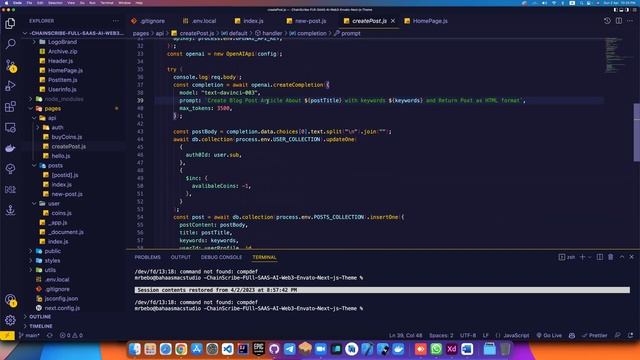Open the Copilot-style face icon in status bar

(x=572, y=336)
